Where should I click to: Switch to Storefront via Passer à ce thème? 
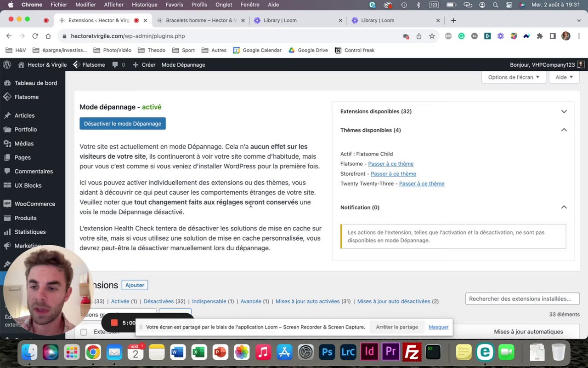point(393,174)
